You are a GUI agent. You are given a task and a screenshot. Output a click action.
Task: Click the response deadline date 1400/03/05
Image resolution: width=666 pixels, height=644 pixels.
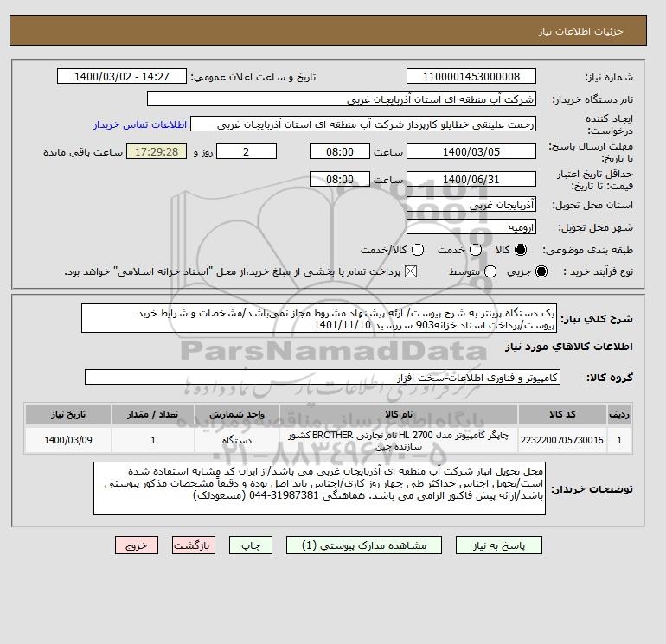pos(471,151)
